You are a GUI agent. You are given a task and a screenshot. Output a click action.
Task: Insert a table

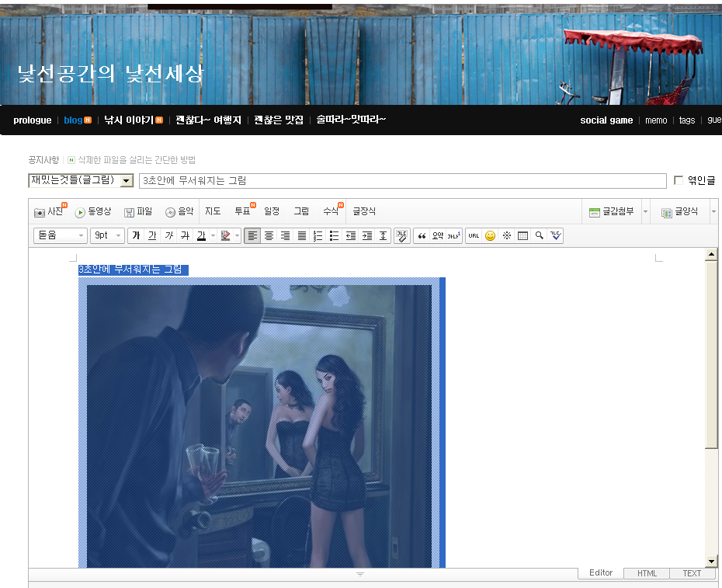(x=522, y=235)
